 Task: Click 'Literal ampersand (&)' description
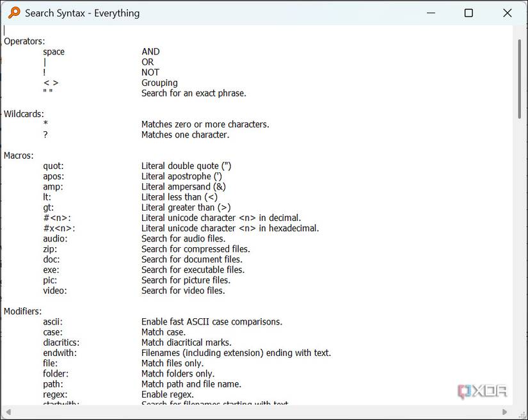(184, 187)
